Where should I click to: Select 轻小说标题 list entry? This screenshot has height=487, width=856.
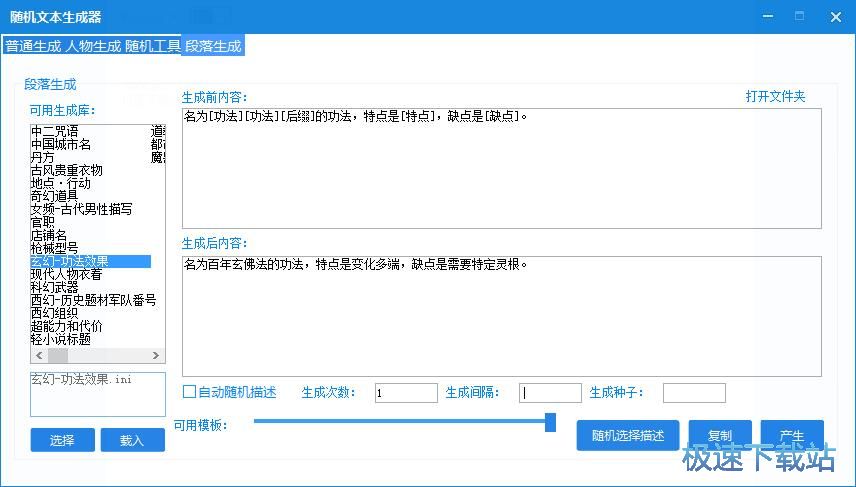[x=61, y=340]
